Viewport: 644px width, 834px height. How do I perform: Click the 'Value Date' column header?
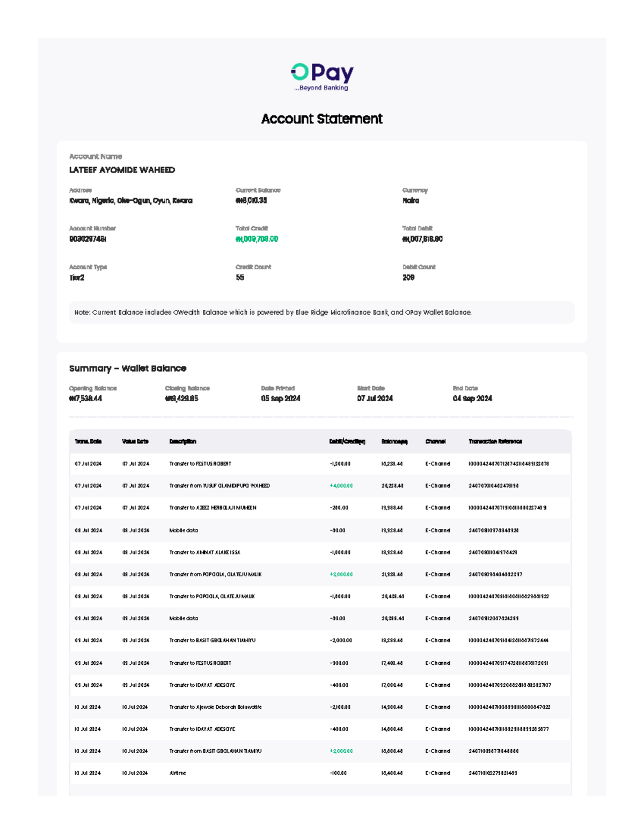click(x=135, y=441)
